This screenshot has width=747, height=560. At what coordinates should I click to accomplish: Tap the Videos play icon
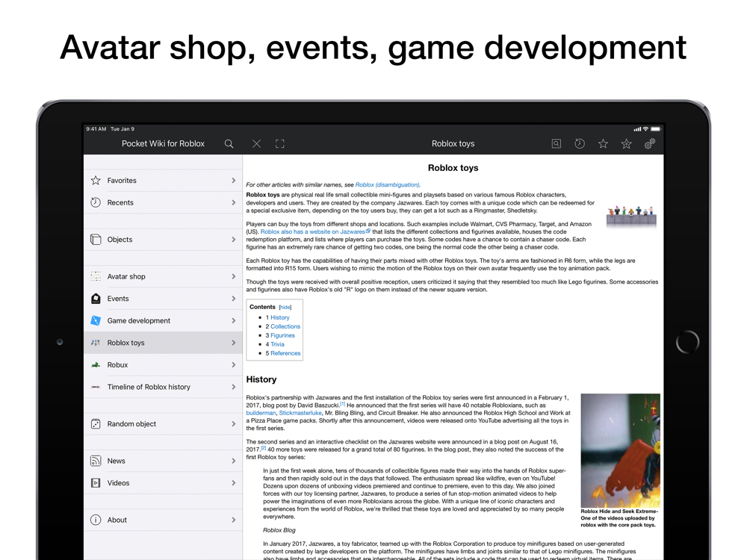coord(96,483)
